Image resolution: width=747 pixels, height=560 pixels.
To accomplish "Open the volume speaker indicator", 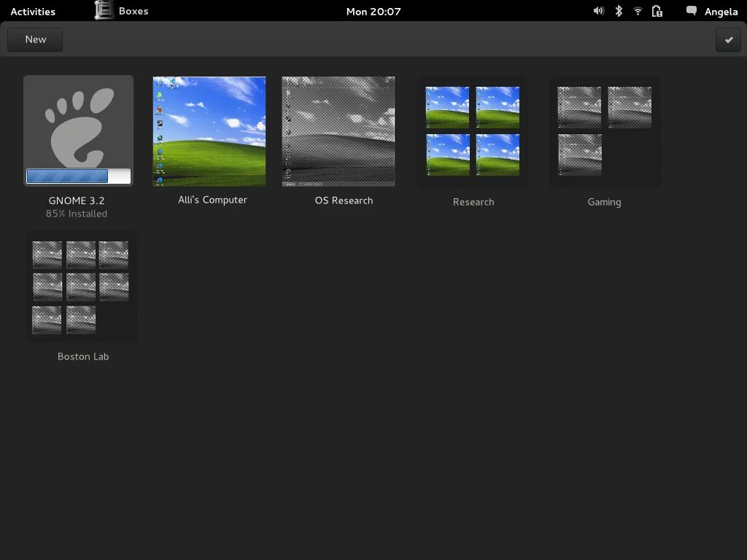I will pyautogui.click(x=598, y=11).
